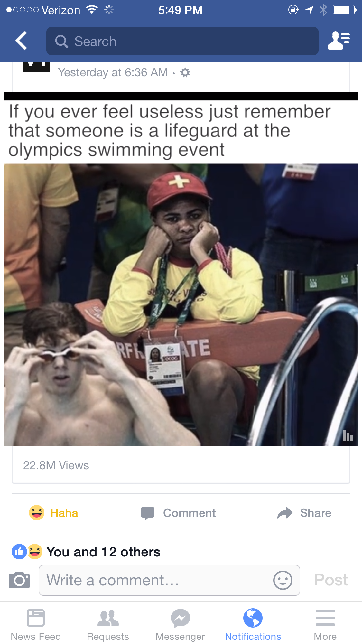Toggle the Haha reaction on this post
Viewport: 362px width, 644px height.
[x=54, y=513]
